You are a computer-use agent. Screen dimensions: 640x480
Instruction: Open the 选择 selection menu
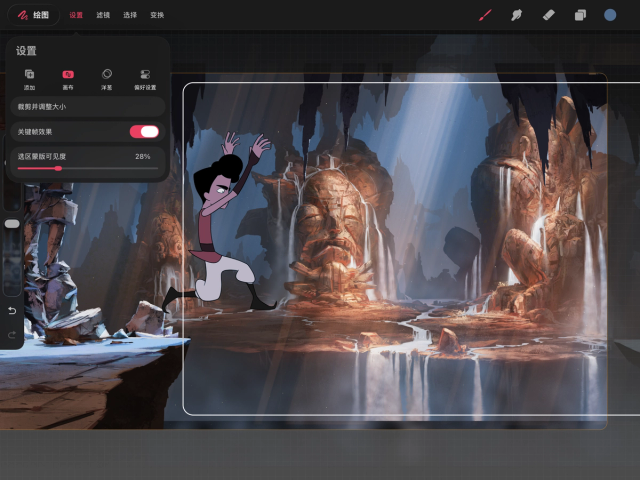coord(130,15)
